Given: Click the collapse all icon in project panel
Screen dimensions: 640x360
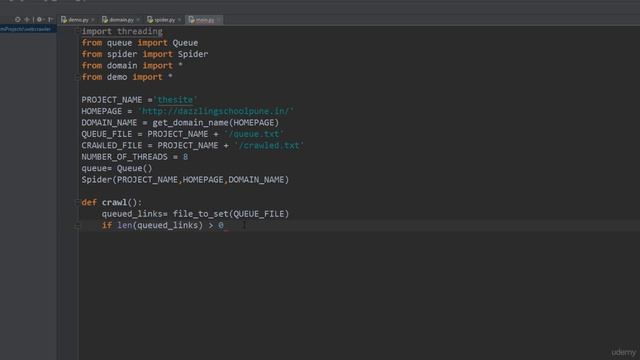Looking at the screenshot, I should 27,19.
